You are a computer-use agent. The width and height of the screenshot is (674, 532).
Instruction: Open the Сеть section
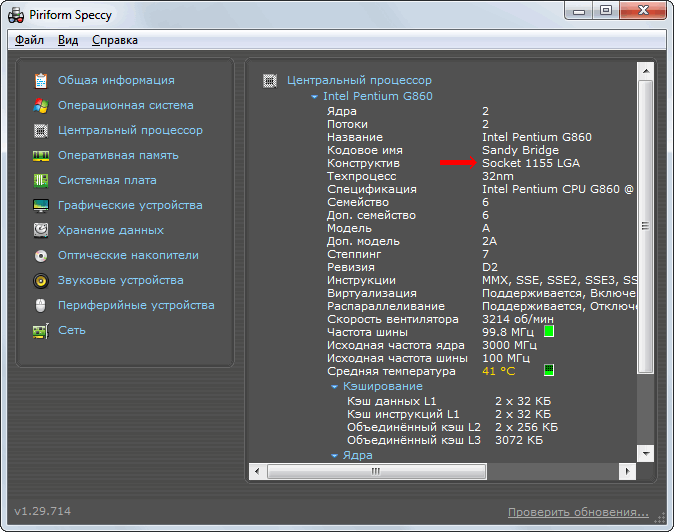pos(72,330)
